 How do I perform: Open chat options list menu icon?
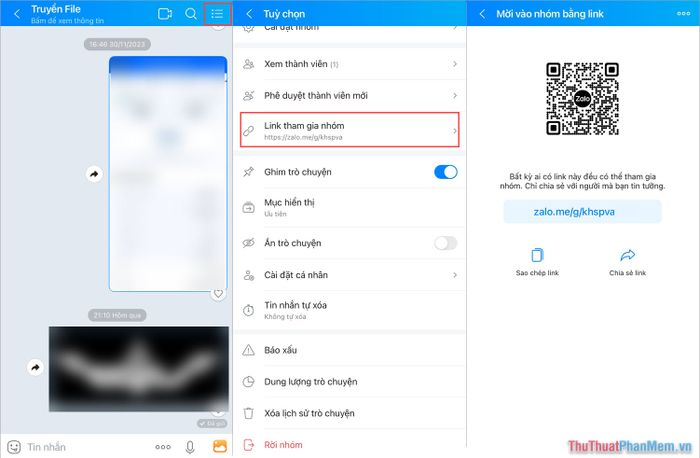(217, 14)
